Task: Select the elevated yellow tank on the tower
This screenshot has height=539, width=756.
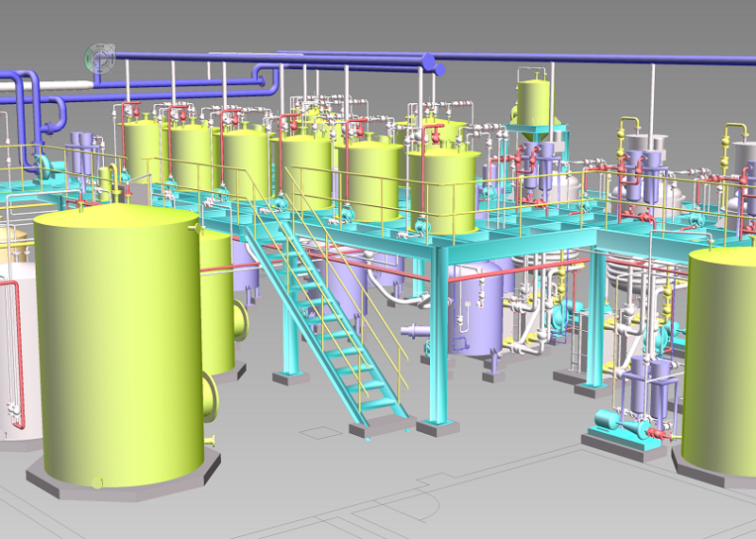Action: pos(534,102)
